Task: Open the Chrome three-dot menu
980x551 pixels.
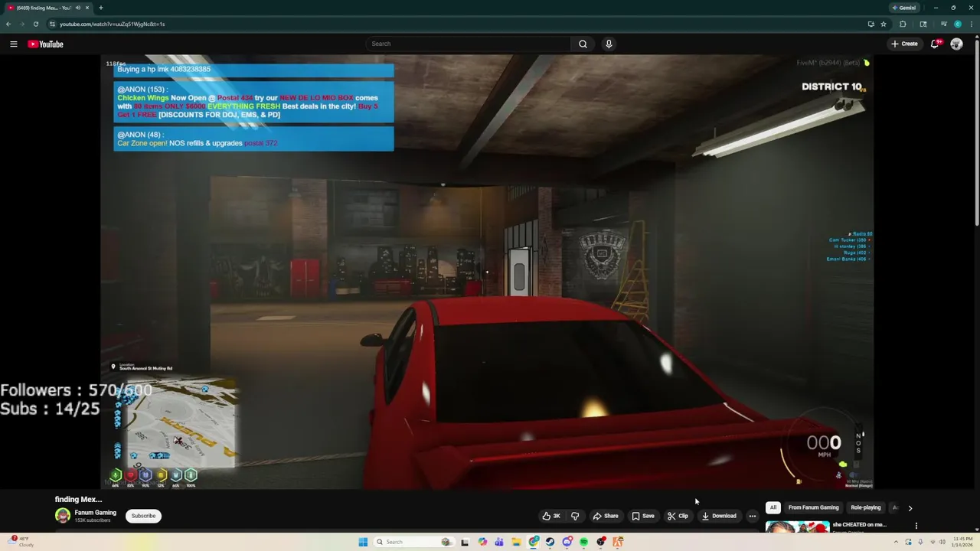Action: 971,24
